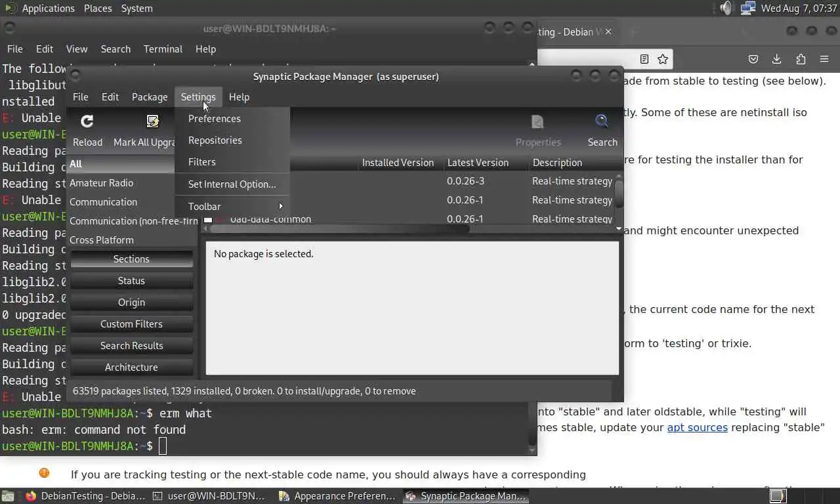Open the terminal's View menu
The image size is (840, 504).
[x=77, y=49]
